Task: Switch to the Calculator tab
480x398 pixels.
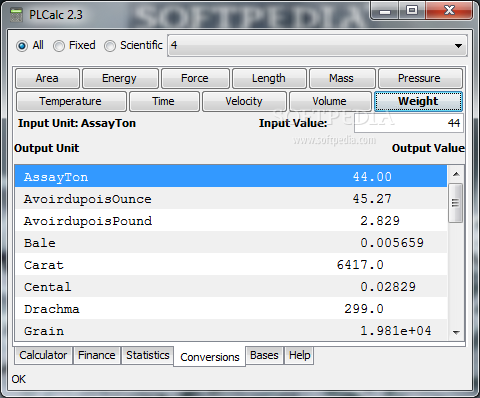Action: (x=43, y=355)
